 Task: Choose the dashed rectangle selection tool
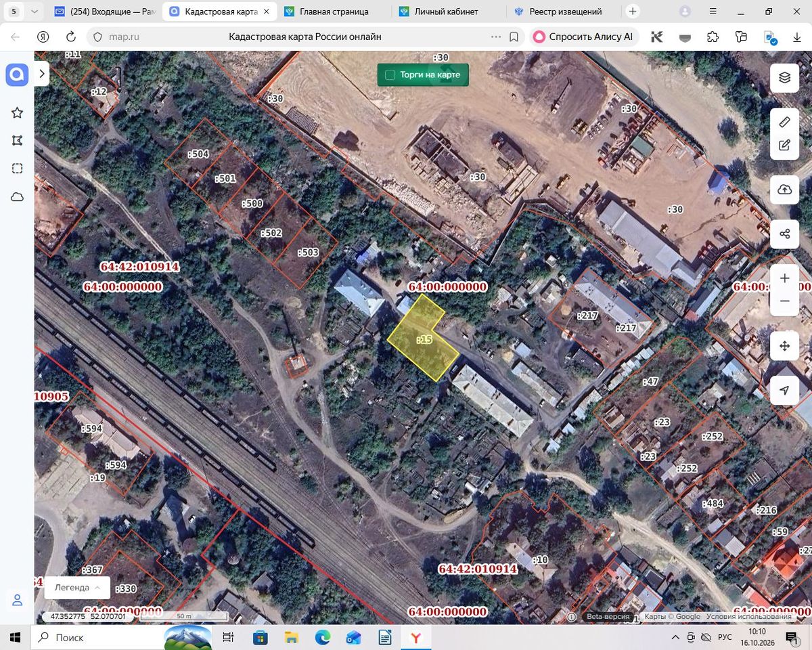pos(18,169)
